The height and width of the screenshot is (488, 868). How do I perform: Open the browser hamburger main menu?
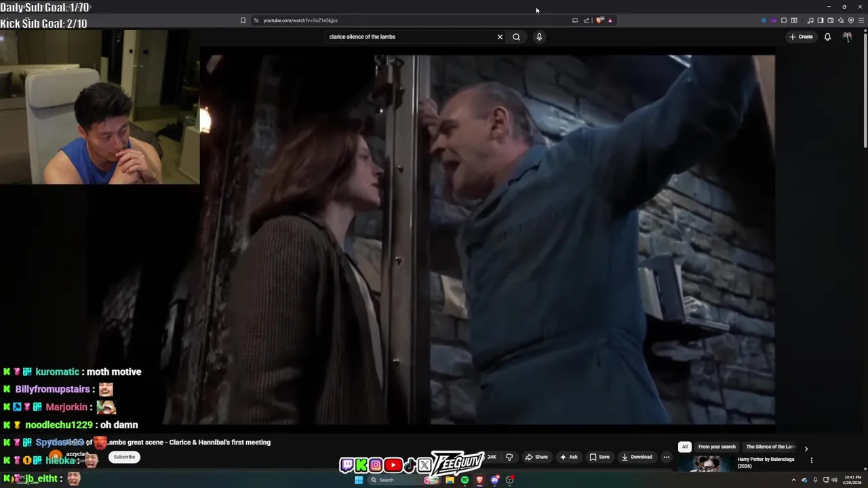[x=861, y=20]
